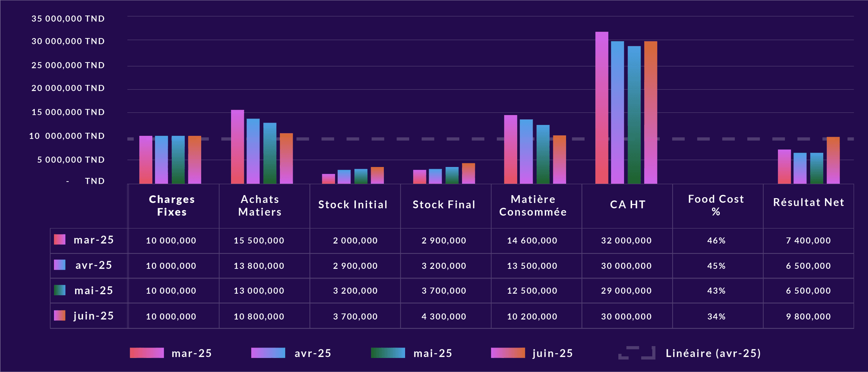Click the avr-25 row label
The height and width of the screenshot is (372, 868).
[94, 265]
